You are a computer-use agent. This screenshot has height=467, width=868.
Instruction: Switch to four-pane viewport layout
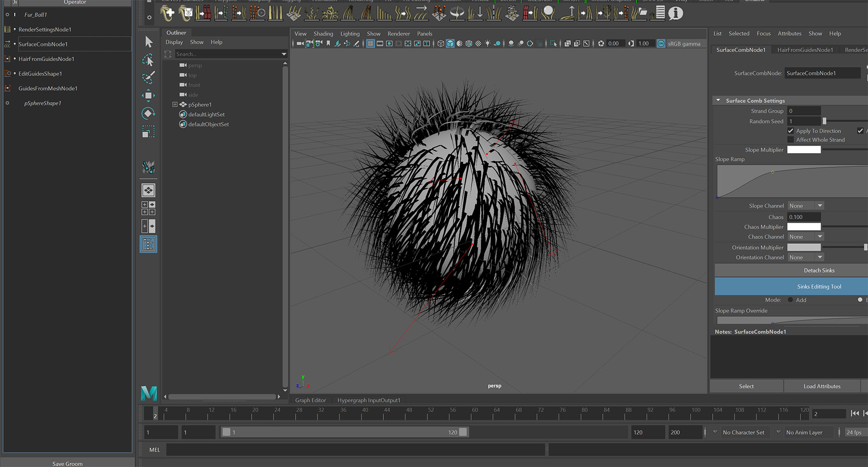pyautogui.click(x=149, y=208)
